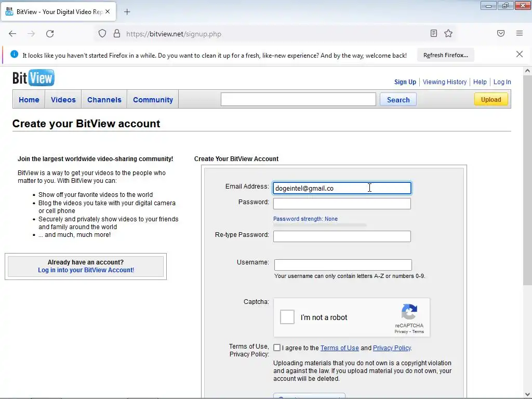This screenshot has height=399, width=532.
Task: Show site security padlock info
Action: pos(117,34)
